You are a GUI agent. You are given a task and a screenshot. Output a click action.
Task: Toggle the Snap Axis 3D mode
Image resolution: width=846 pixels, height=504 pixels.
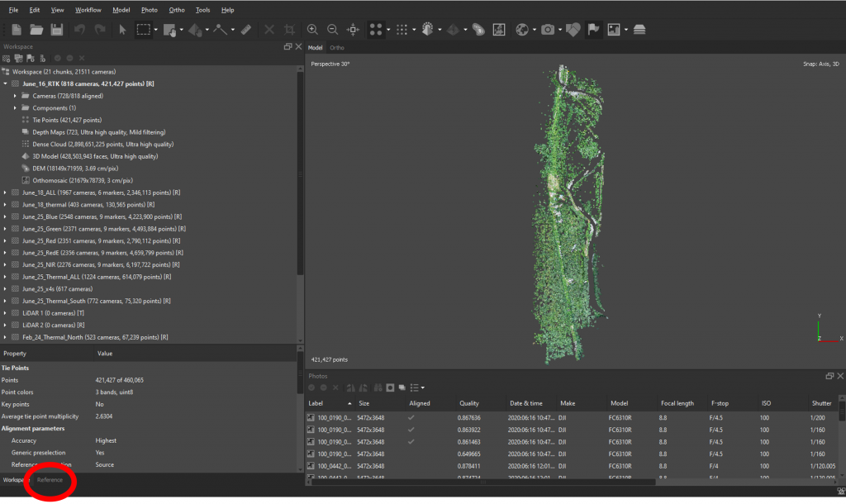click(820, 64)
